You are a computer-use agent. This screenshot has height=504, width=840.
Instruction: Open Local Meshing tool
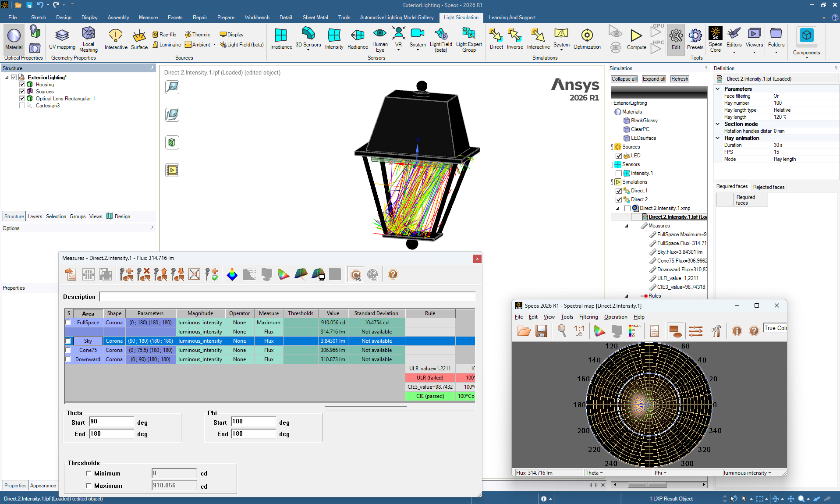click(89, 39)
